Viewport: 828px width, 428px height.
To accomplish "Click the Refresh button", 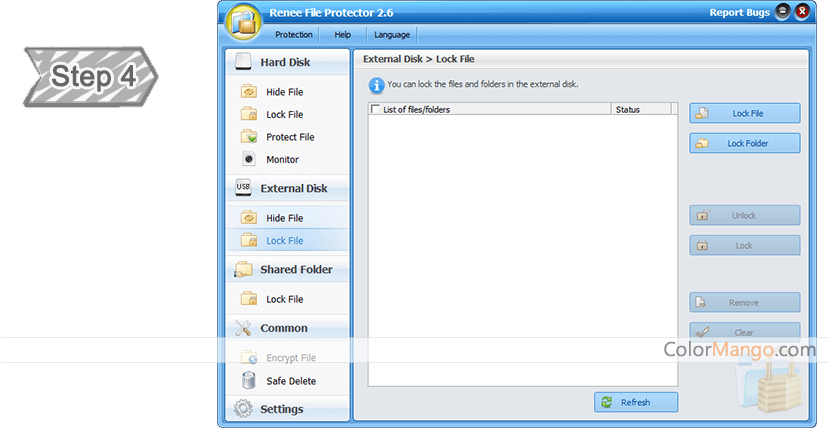I will pos(636,402).
